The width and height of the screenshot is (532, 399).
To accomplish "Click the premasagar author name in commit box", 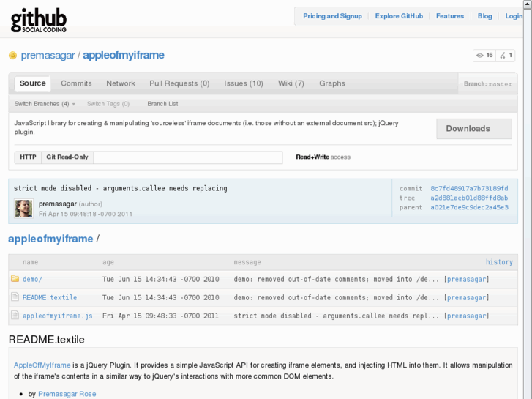I will (58, 204).
